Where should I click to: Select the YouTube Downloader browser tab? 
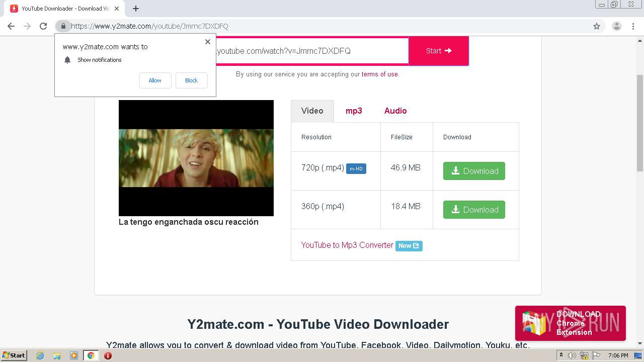(64, 9)
